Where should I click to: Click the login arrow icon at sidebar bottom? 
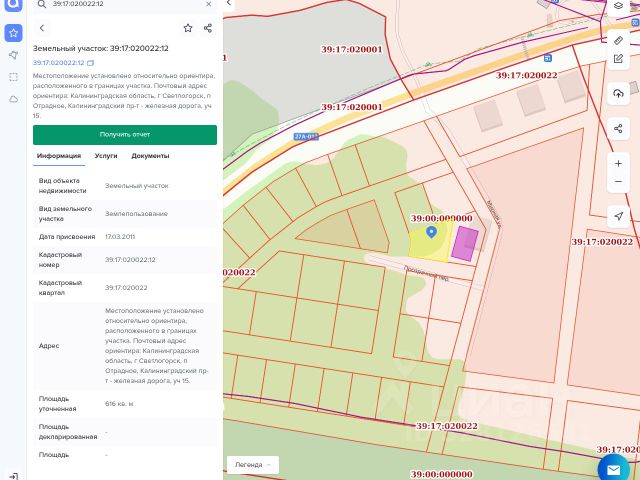tap(13, 476)
